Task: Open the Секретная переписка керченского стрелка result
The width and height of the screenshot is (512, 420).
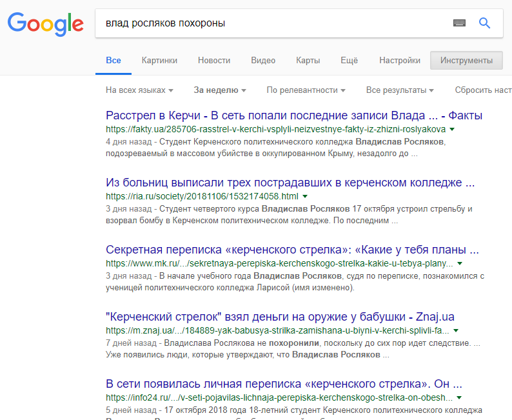Action: tap(292, 250)
